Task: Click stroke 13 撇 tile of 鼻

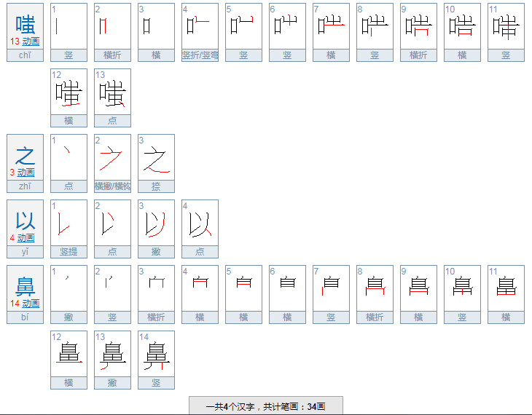Action: click(x=112, y=355)
